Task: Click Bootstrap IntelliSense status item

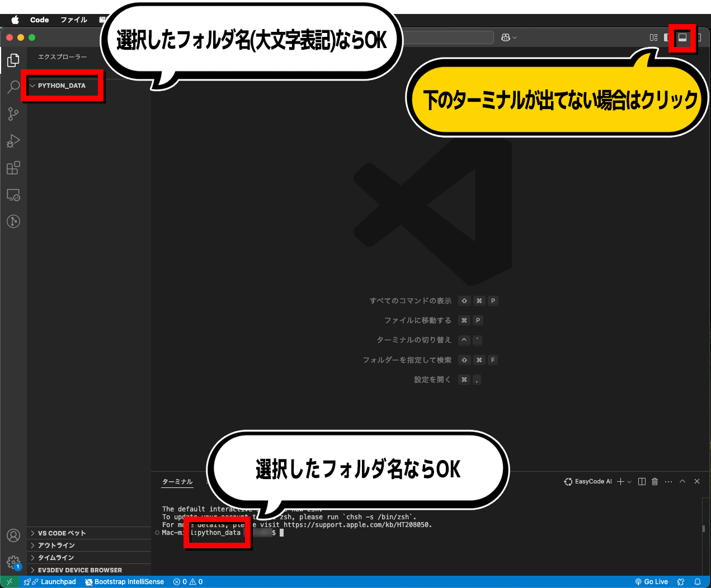Action: 124,582
